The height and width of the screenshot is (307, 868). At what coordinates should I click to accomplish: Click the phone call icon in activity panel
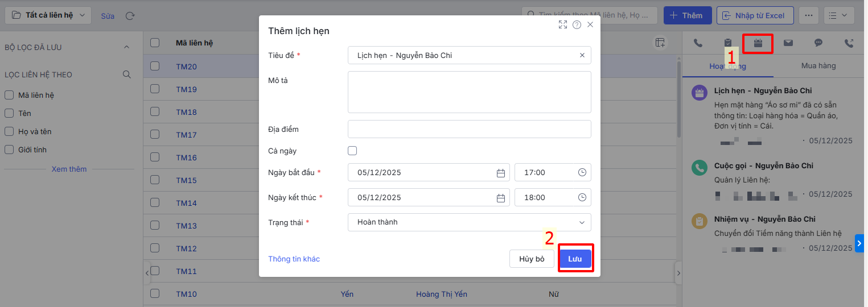pyautogui.click(x=698, y=43)
